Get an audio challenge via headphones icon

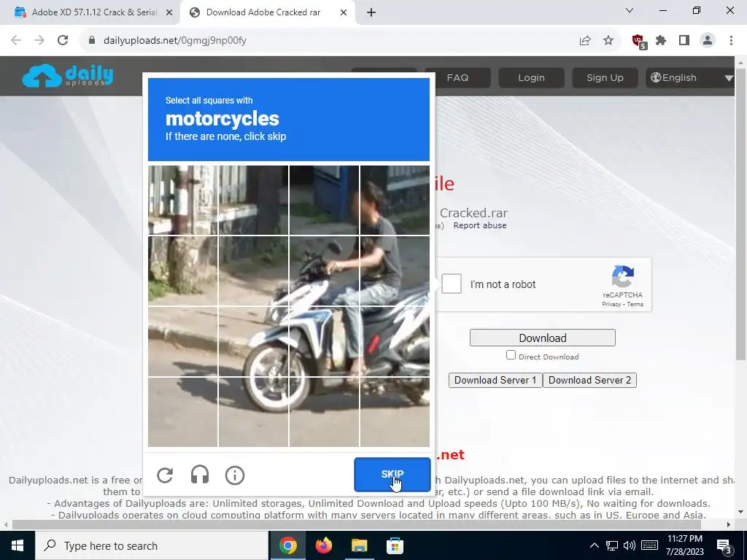click(200, 475)
